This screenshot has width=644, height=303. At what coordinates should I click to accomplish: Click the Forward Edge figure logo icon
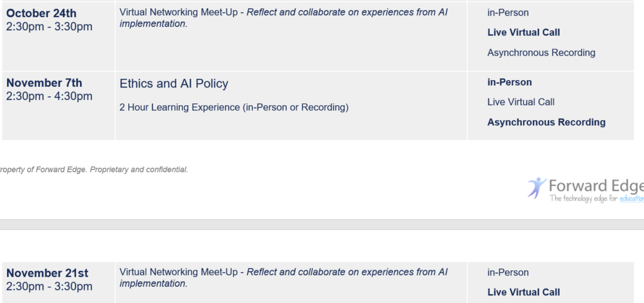[536, 187]
